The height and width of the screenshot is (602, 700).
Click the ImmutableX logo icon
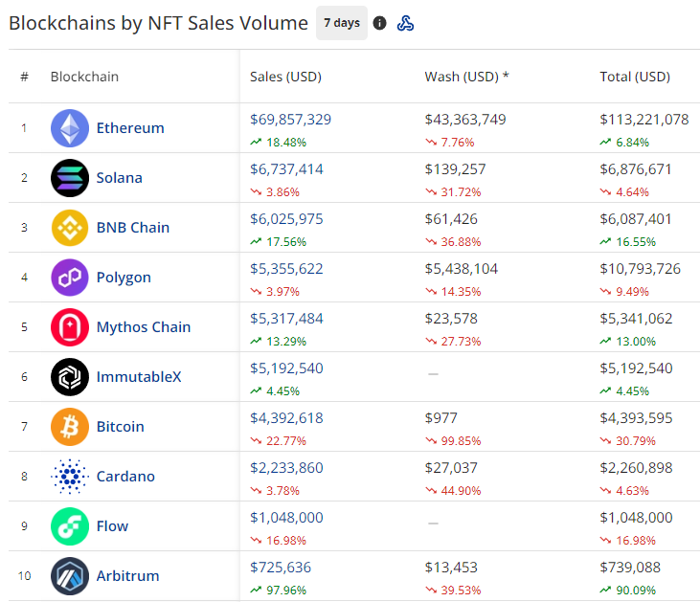(x=70, y=377)
